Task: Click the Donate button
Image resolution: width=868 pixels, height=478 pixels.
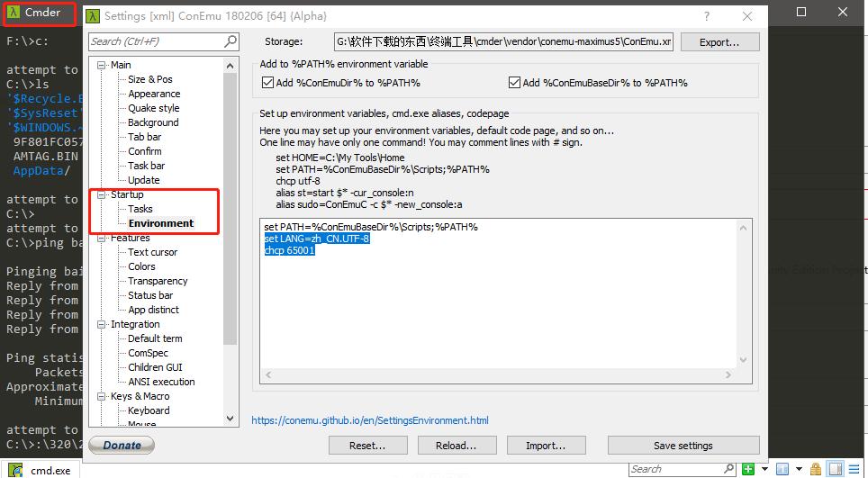Action: pos(122,446)
